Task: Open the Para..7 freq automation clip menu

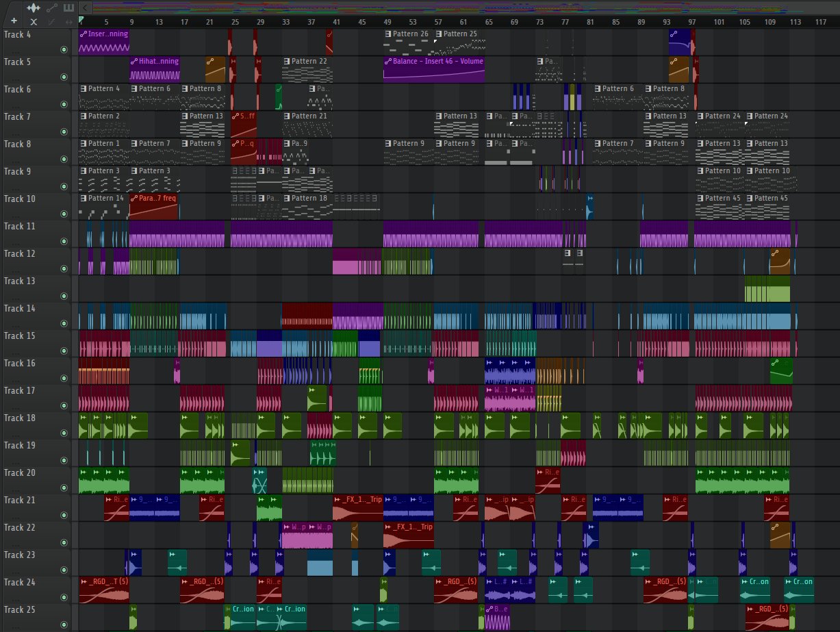Action: [133, 198]
